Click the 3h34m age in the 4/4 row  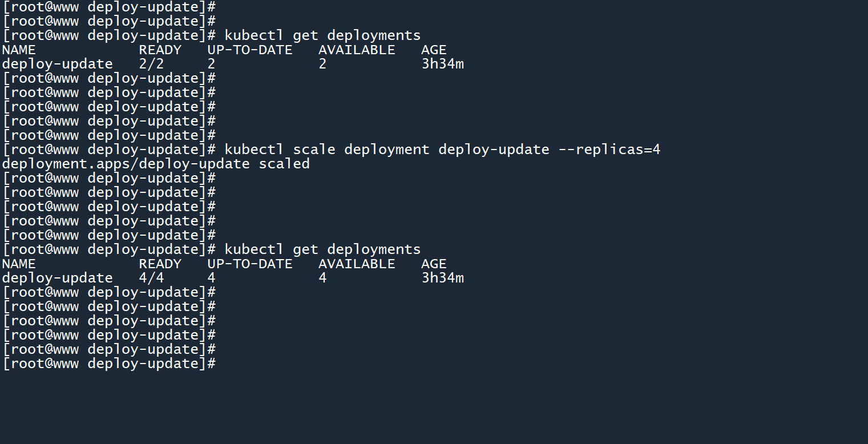pyautogui.click(x=442, y=278)
